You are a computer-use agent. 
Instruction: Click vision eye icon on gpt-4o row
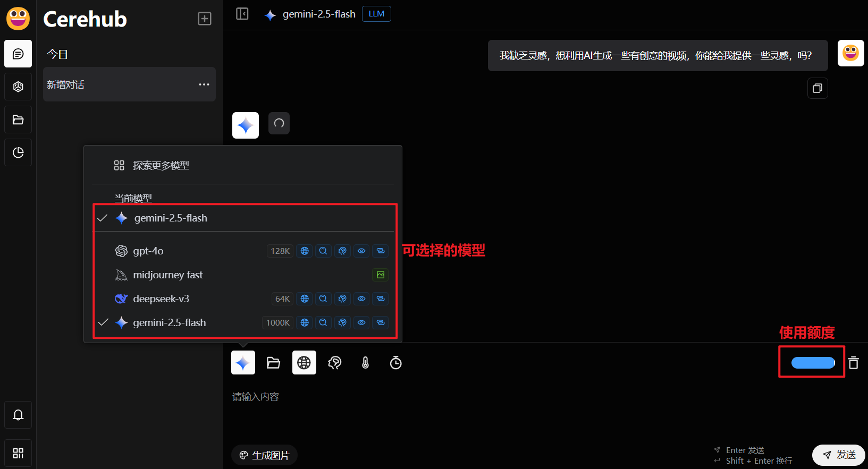coord(361,251)
